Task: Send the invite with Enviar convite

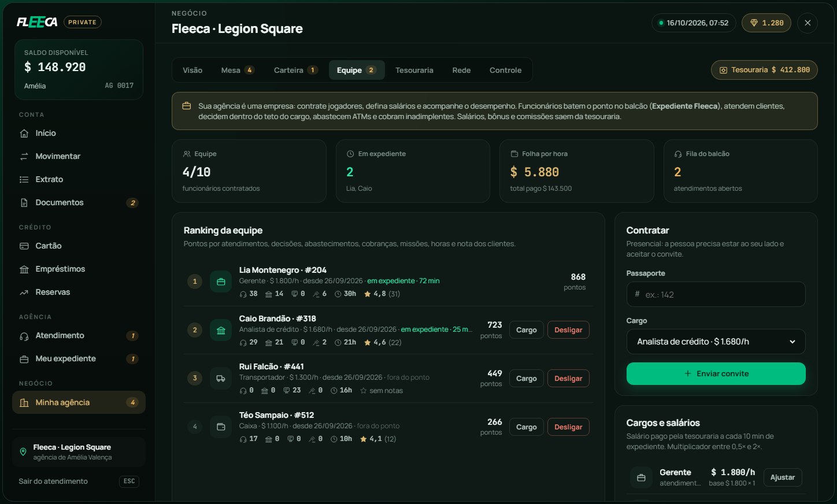Action: coord(716,374)
